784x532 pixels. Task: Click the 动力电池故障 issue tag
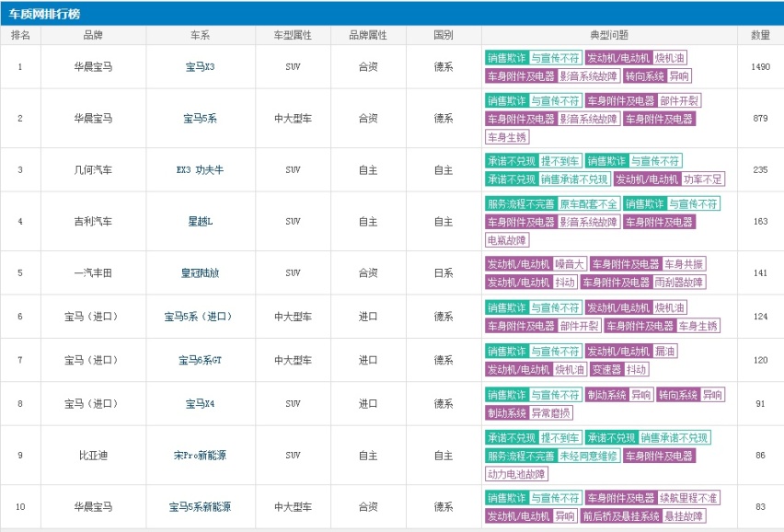pyautogui.click(x=516, y=474)
